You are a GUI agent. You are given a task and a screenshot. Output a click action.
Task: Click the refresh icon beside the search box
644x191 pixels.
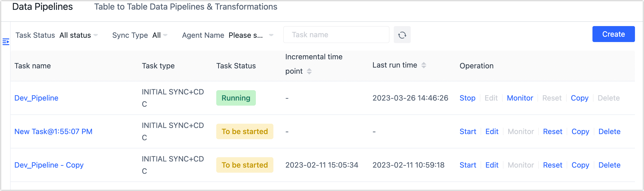click(x=402, y=35)
